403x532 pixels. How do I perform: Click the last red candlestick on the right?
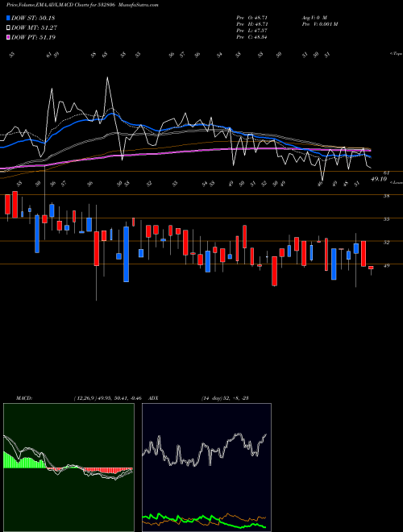click(371, 268)
